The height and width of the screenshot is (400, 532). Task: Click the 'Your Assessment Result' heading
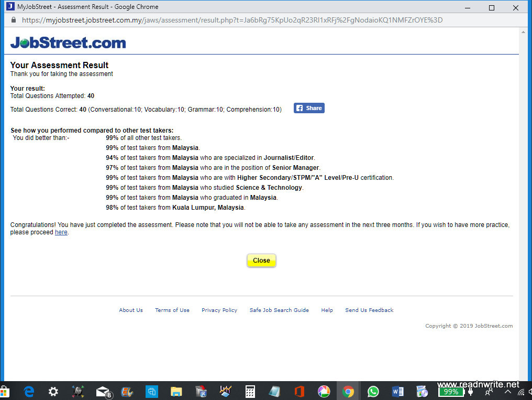[x=59, y=65]
